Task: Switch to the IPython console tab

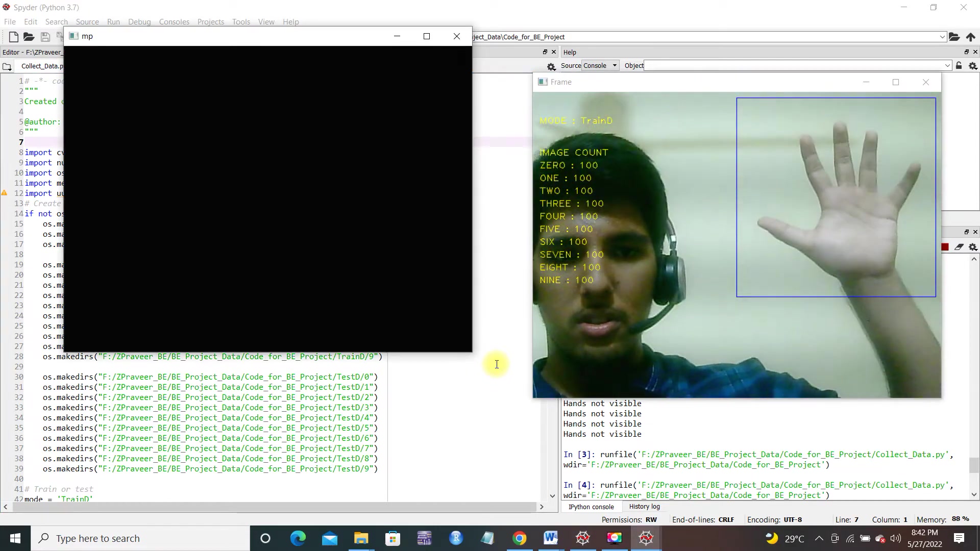Action: click(x=591, y=507)
